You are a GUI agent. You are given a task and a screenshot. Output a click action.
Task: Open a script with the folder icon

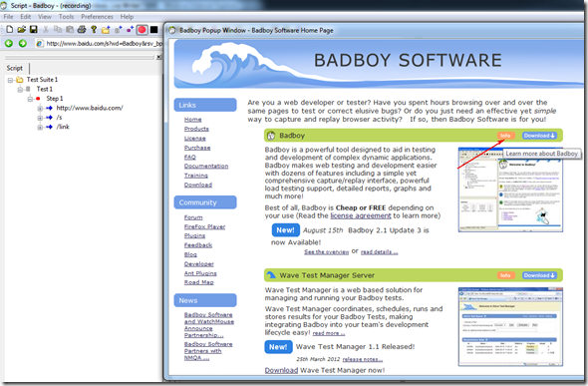click(21, 29)
